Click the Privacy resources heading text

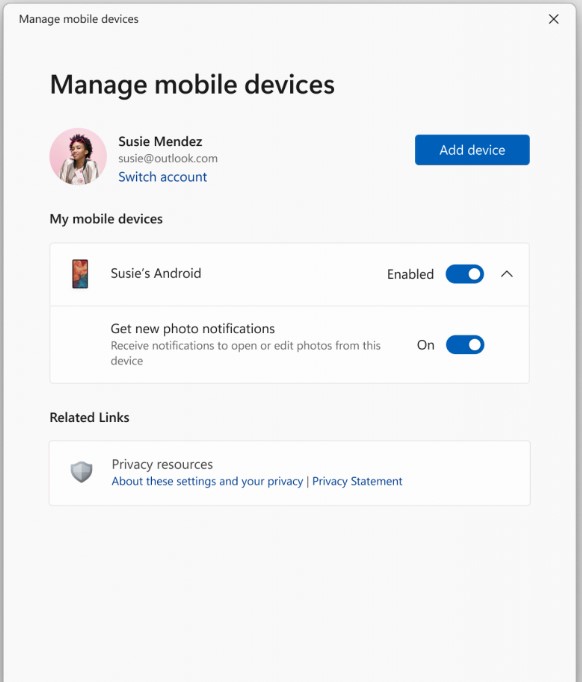click(x=162, y=464)
